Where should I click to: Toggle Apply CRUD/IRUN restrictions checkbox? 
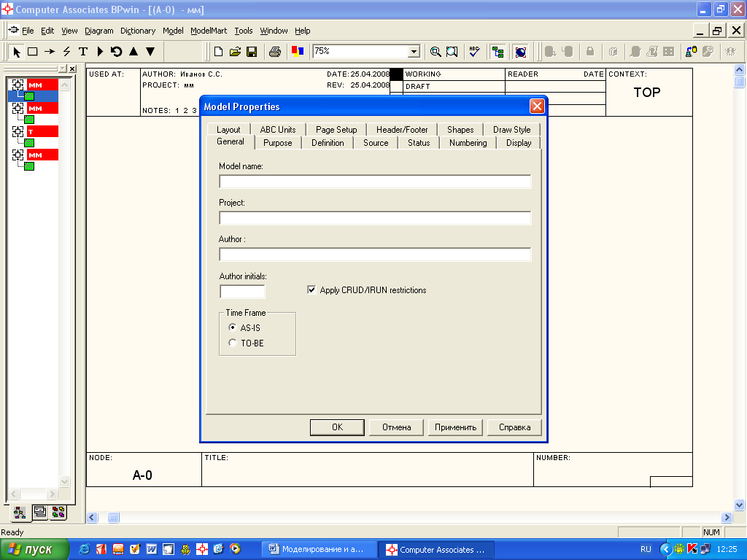[311, 289]
